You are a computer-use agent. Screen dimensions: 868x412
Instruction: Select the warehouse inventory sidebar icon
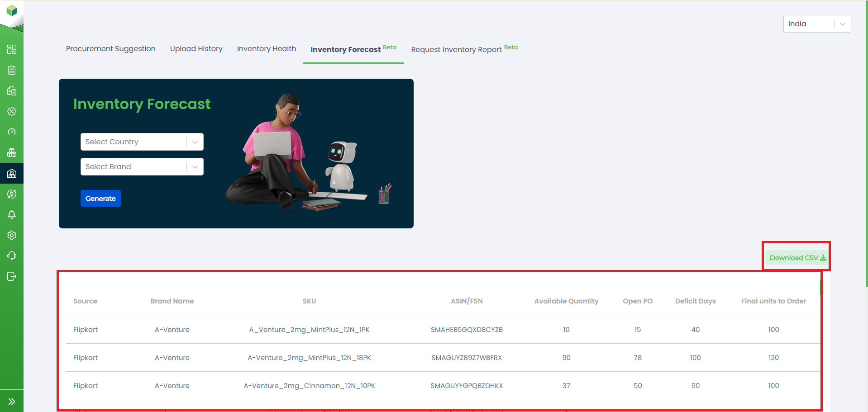point(12,173)
